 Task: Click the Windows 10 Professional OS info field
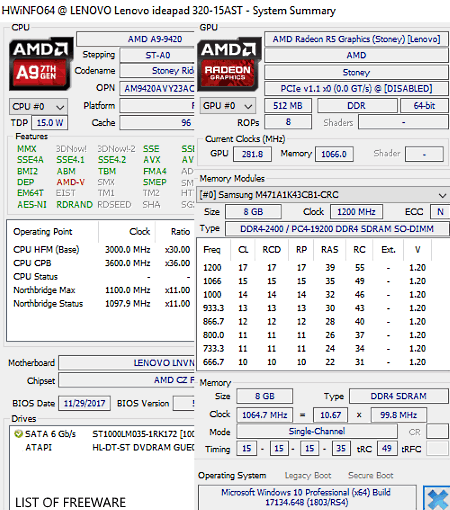307,497
